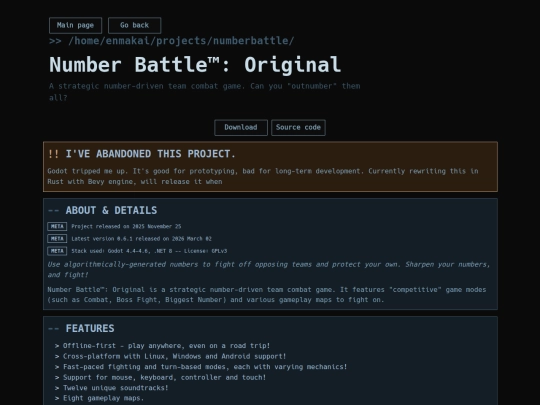This screenshot has width=540, height=405.
Task: Click 'Support for mouse, keyboard, controller' feature
Action: pos(164,377)
